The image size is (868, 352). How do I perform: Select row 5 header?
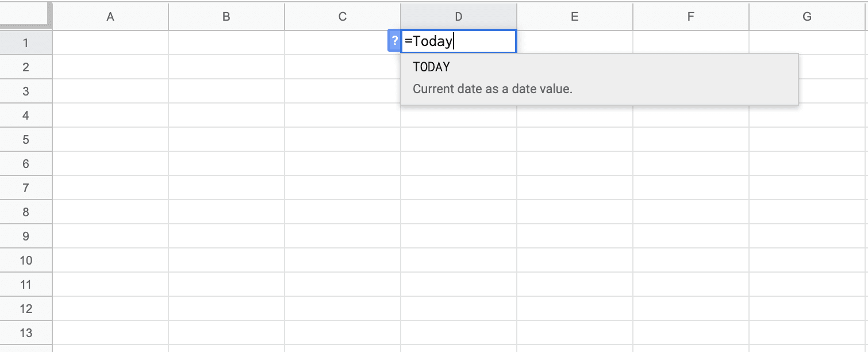pos(26,139)
